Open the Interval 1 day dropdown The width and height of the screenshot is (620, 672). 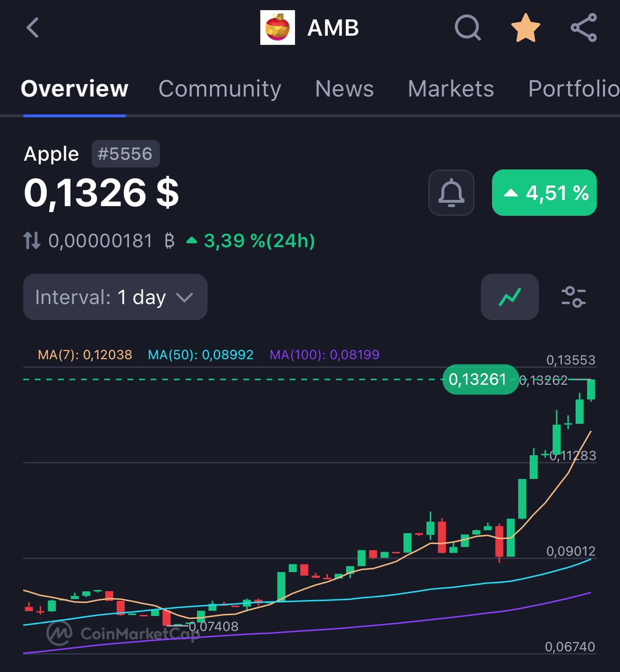coord(115,297)
